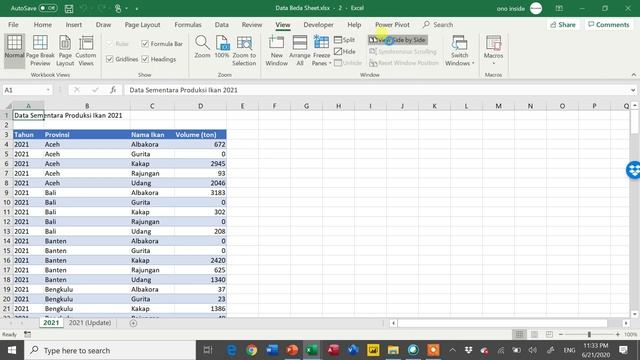Open the Comments pane

[609, 24]
